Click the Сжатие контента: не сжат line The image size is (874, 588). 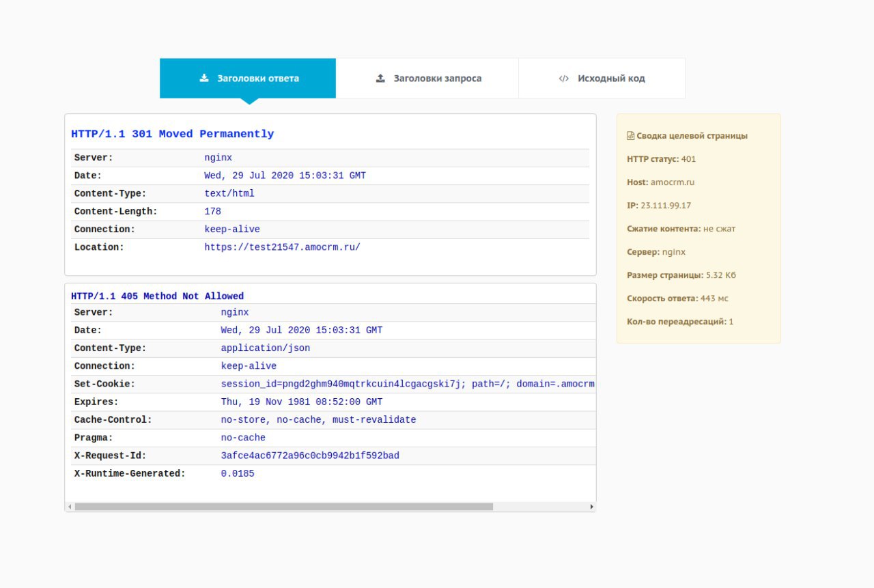681,229
